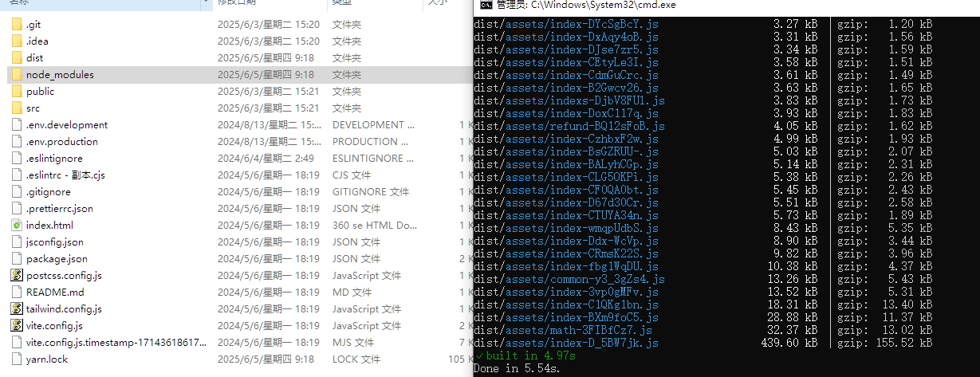Select the .eslintignore file icon
Viewport: 980px width, 377px height.
pyautogui.click(x=18, y=159)
